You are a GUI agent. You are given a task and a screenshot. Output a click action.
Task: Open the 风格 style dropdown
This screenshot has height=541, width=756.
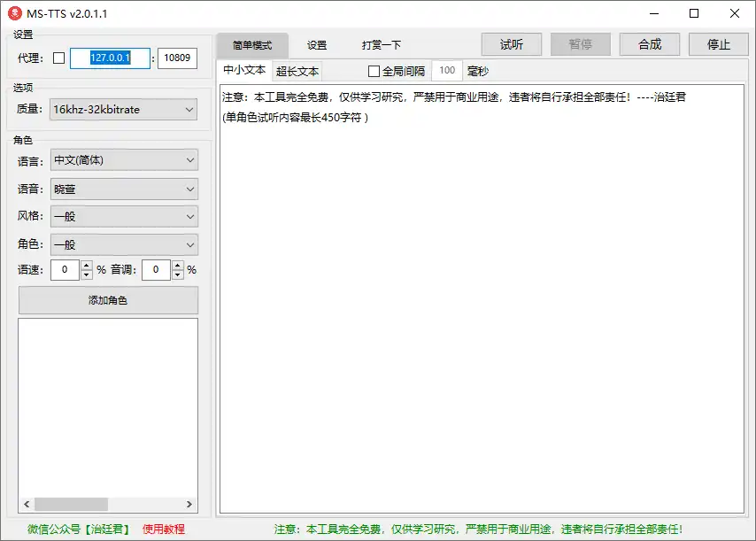coord(123,215)
